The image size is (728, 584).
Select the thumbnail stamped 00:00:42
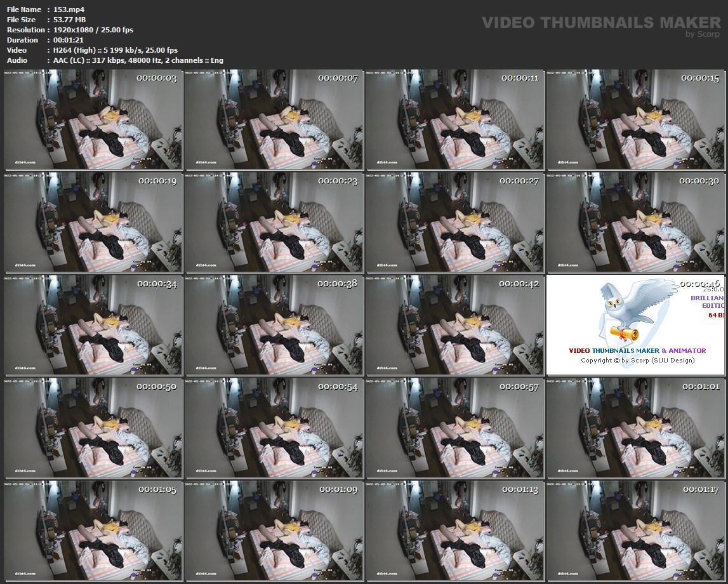(x=455, y=326)
